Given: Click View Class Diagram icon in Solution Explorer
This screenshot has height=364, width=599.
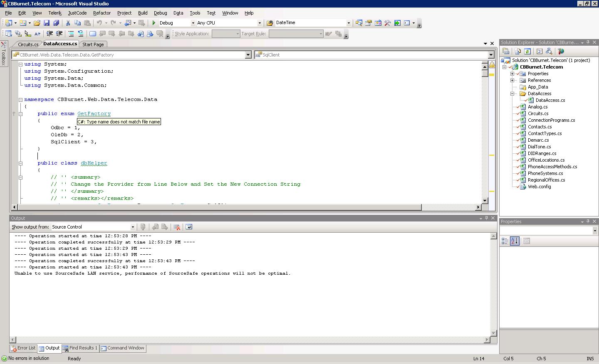Looking at the screenshot, I should point(549,51).
